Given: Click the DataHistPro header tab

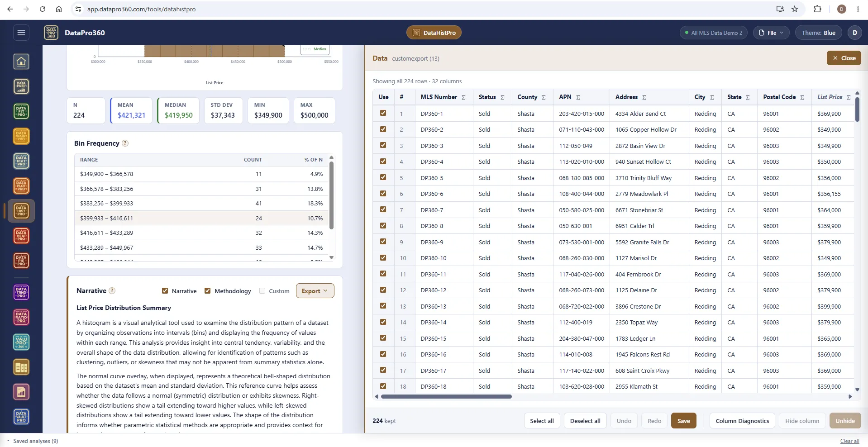Looking at the screenshot, I should click(x=434, y=33).
